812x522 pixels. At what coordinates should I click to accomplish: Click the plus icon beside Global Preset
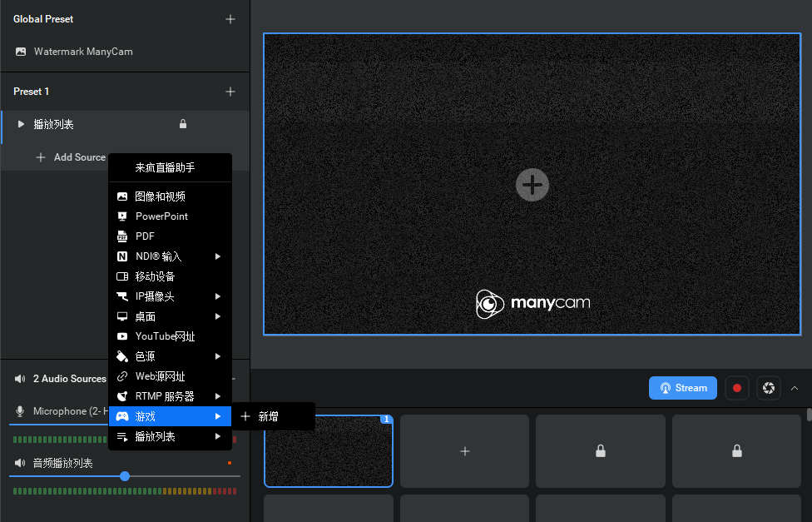(x=230, y=19)
